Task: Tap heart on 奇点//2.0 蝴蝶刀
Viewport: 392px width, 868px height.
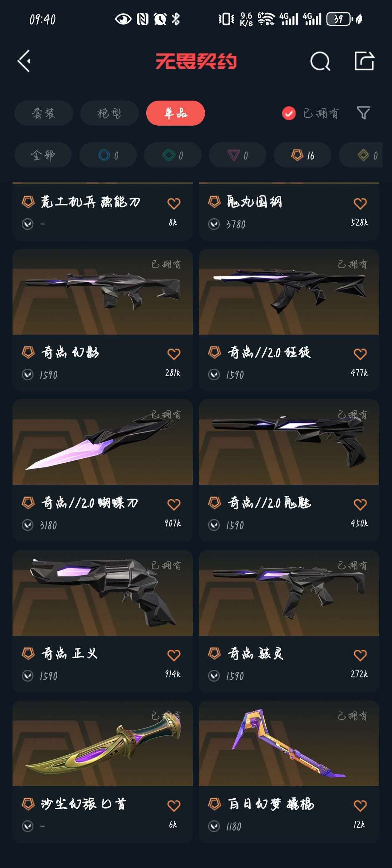Action: pyautogui.click(x=174, y=504)
